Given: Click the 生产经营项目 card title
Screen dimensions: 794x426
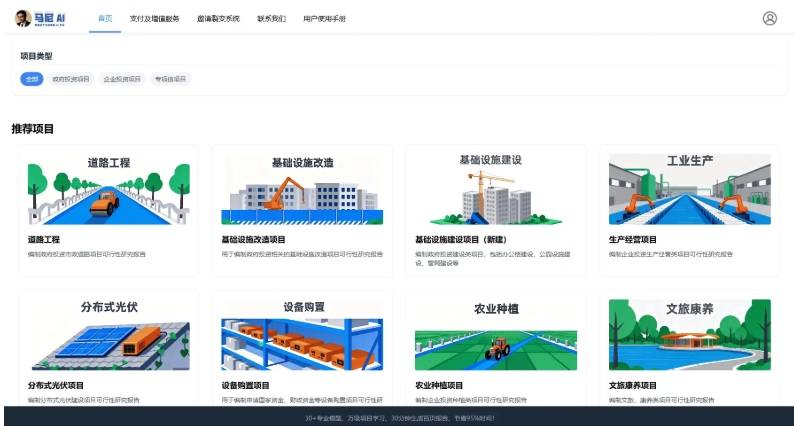Looking at the screenshot, I should pyautogui.click(x=633, y=240).
